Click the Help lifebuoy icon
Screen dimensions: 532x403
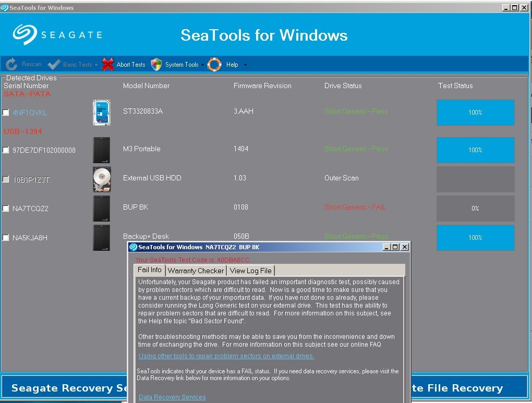pyautogui.click(x=214, y=64)
